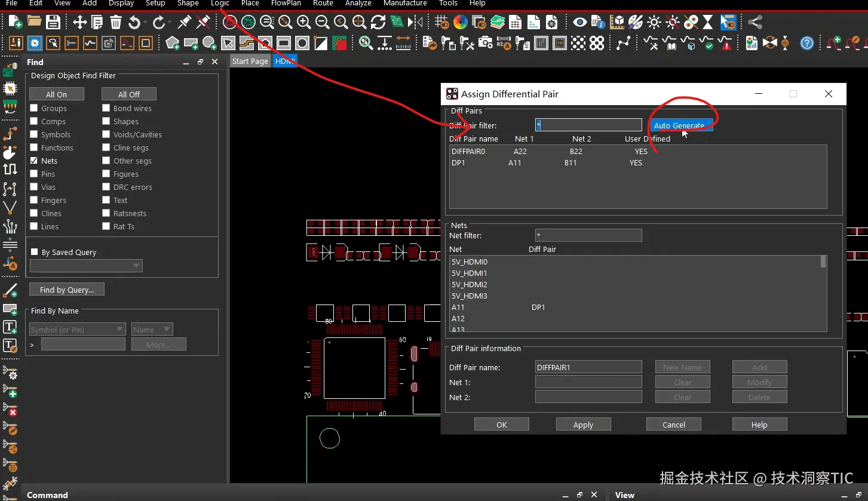Screen dimensions: 868x501
Task: Select the Add Polygon shape tool
Action: 173,44
